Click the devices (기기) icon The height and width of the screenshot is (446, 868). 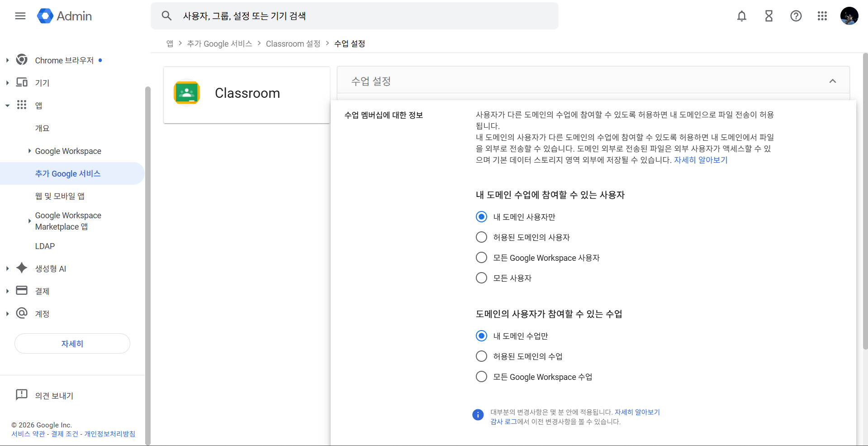[22, 82]
